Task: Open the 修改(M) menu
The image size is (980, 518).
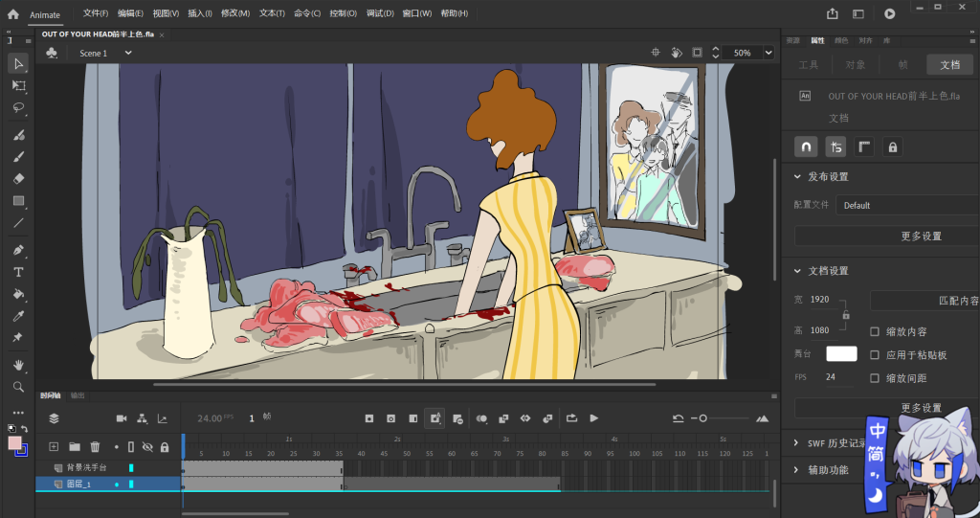Action: click(235, 13)
